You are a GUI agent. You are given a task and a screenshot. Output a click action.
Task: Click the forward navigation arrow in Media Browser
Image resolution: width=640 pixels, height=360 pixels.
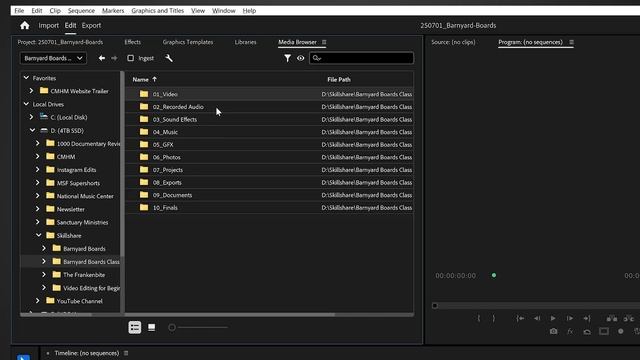point(114,58)
